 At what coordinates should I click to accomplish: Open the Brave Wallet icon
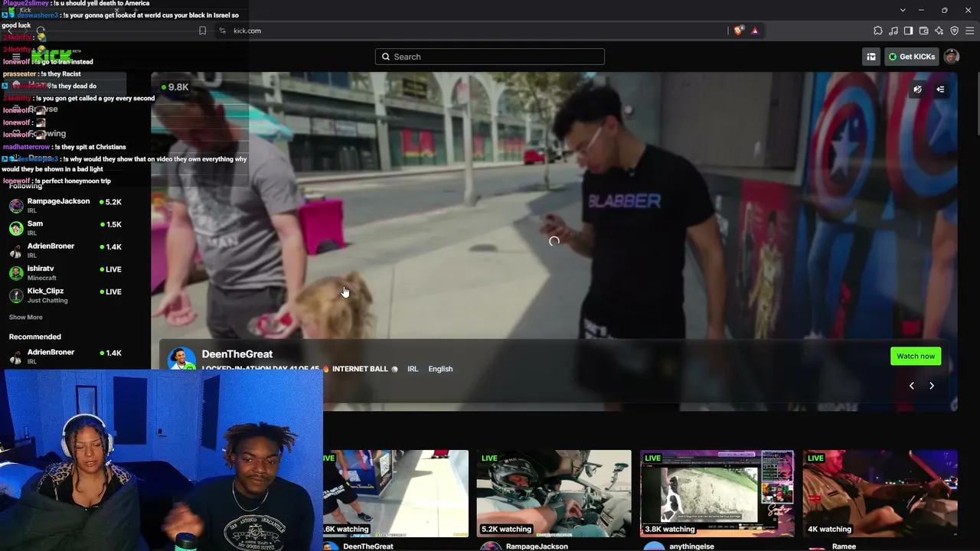point(924,31)
